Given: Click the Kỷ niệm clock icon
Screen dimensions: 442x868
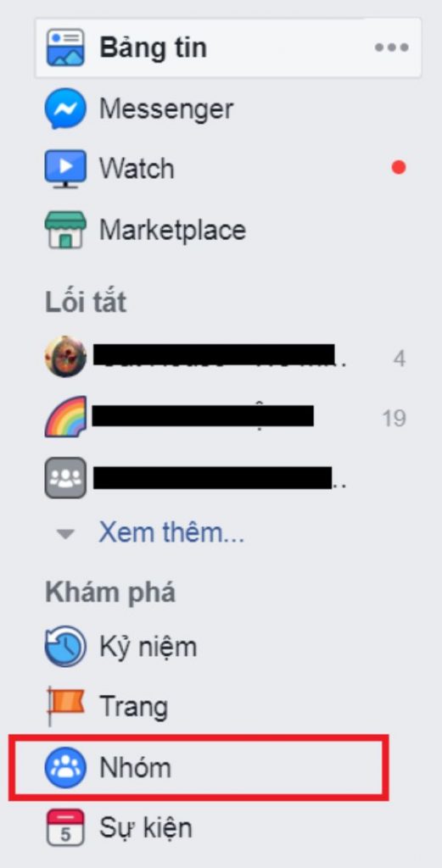Looking at the screenshot, I should point(65,646).
